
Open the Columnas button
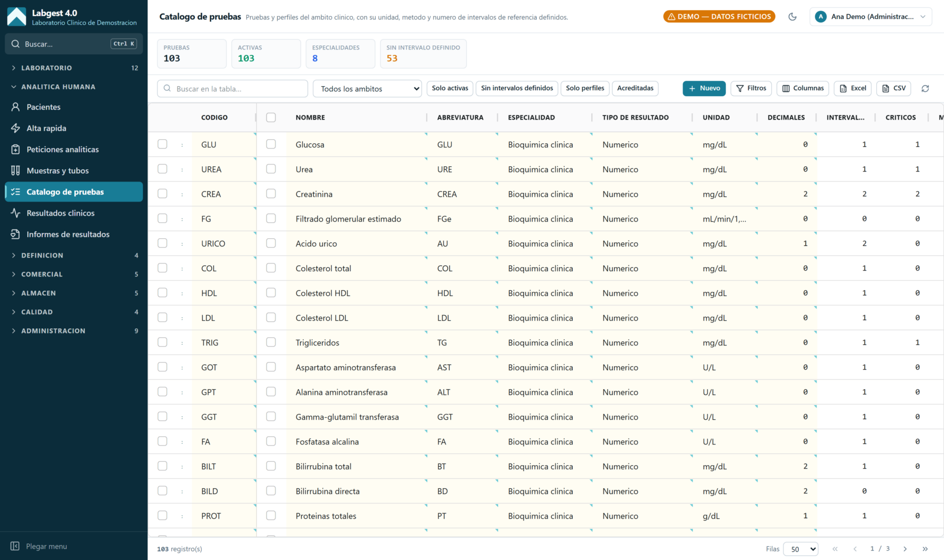802,88
